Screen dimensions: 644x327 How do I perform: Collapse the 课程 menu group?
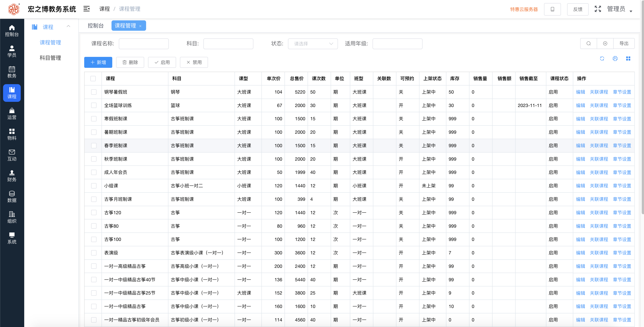click(x=68, y=26)
